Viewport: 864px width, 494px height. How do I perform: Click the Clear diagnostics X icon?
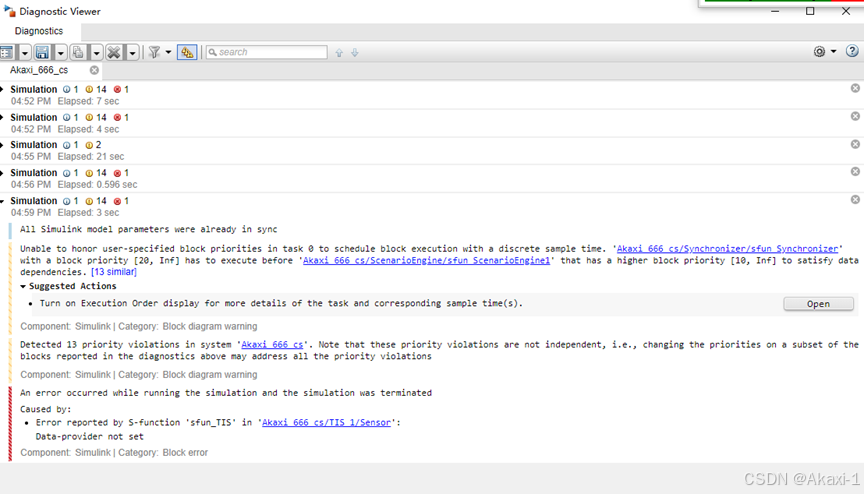114,52
